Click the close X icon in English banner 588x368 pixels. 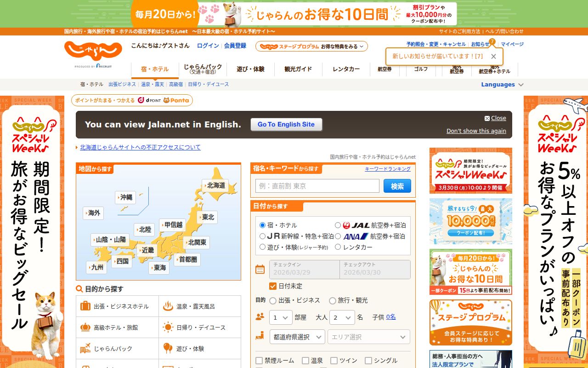(x=487, y=118)
